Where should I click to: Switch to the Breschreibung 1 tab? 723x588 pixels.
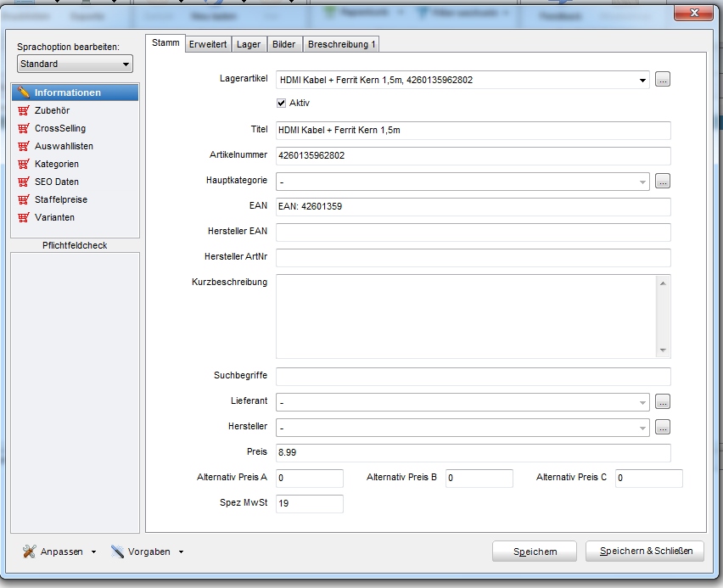341,44
